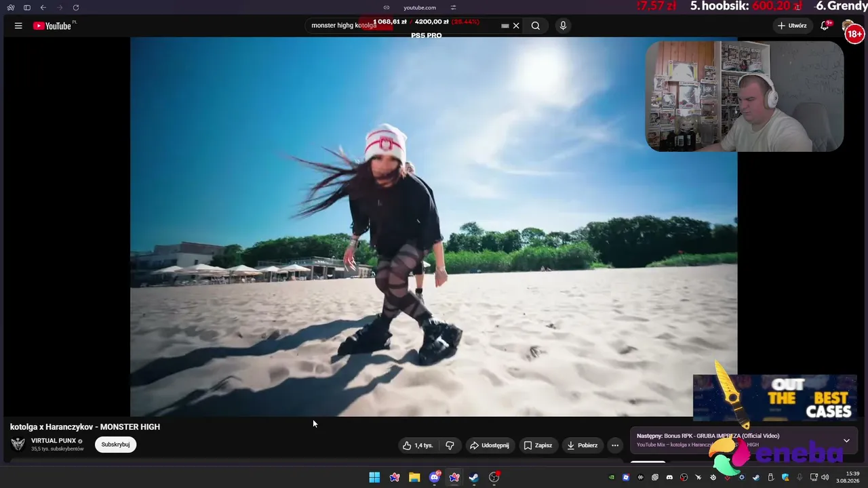The image size is (868, 488).
Task: Select the video title 'kotolga x Haranczykov - MONSTER HIGH'
Action: (x=85, y=427)
